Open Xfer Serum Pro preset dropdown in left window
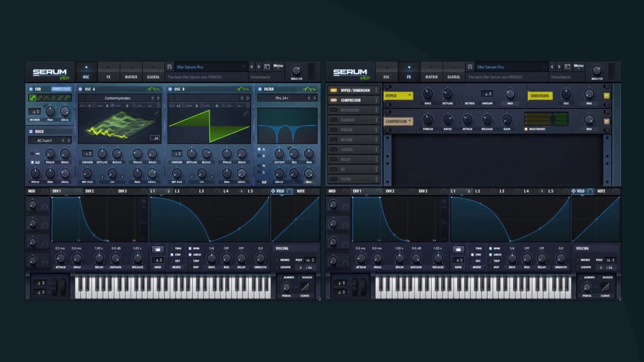Image resolution: width=644 pixels, height=362 pixels. pyautogui.click(x=211, y=67)
